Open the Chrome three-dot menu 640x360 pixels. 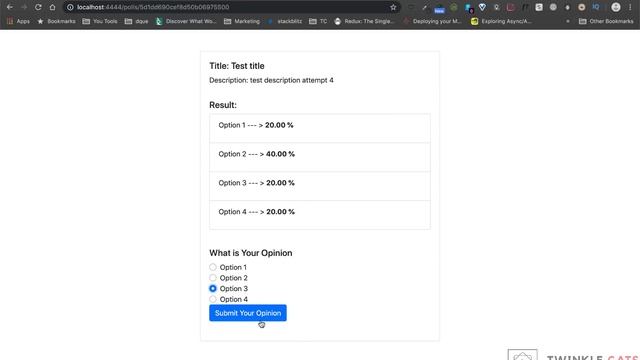630,7
